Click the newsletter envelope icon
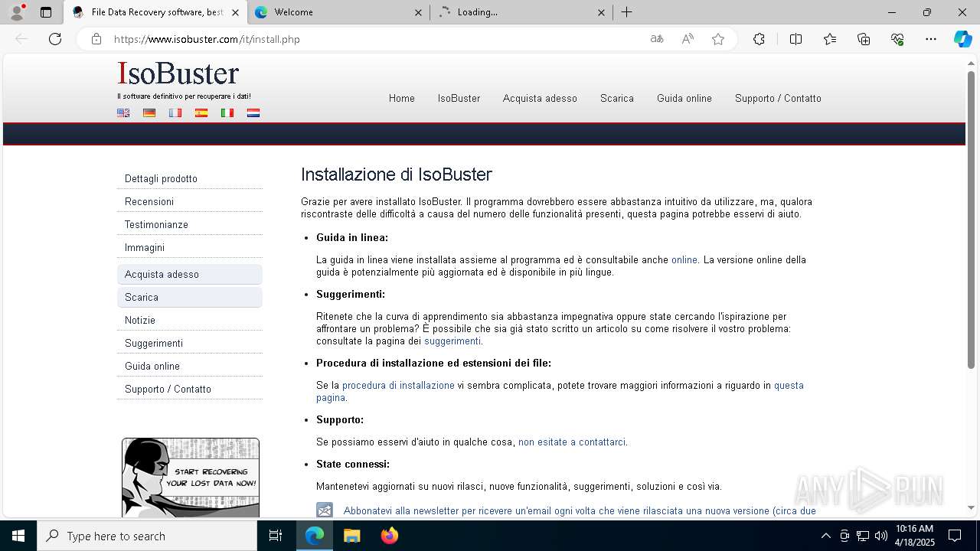Image resolution: width=980 pixels, height=551 pixels. tap(325, 510)
